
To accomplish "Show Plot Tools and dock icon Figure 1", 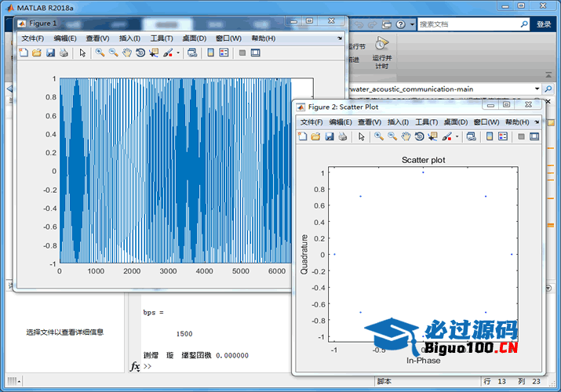I will tap(256, 53).
